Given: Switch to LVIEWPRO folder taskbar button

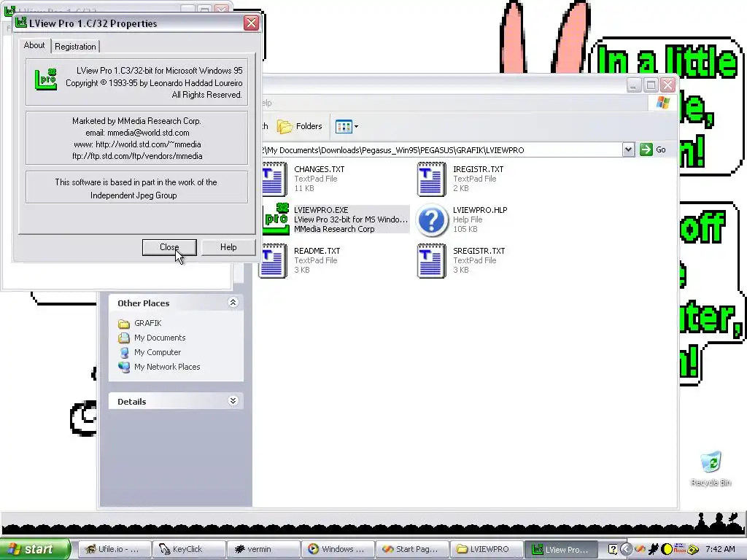Looking at the screenshot, I should (487, 549).
